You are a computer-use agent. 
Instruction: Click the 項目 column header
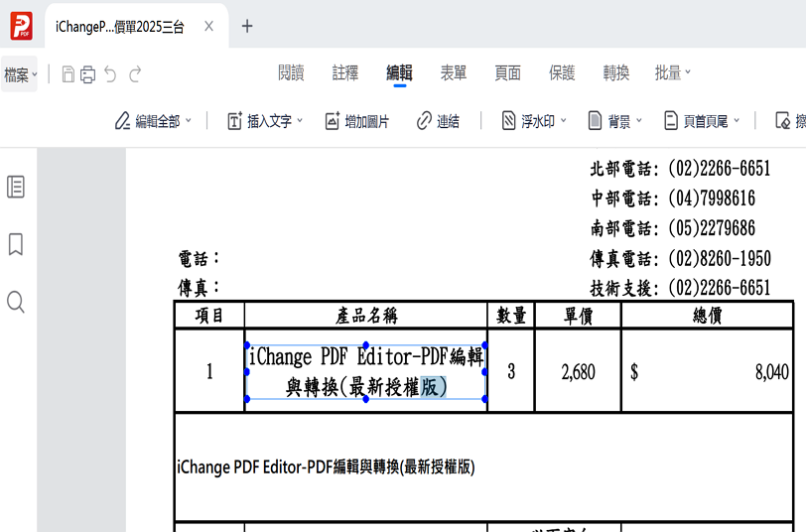point(209,315)
